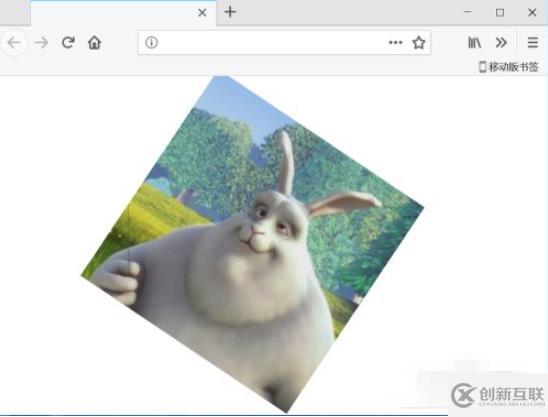
Task: Maximize the browser window
Action: point(500,13)
